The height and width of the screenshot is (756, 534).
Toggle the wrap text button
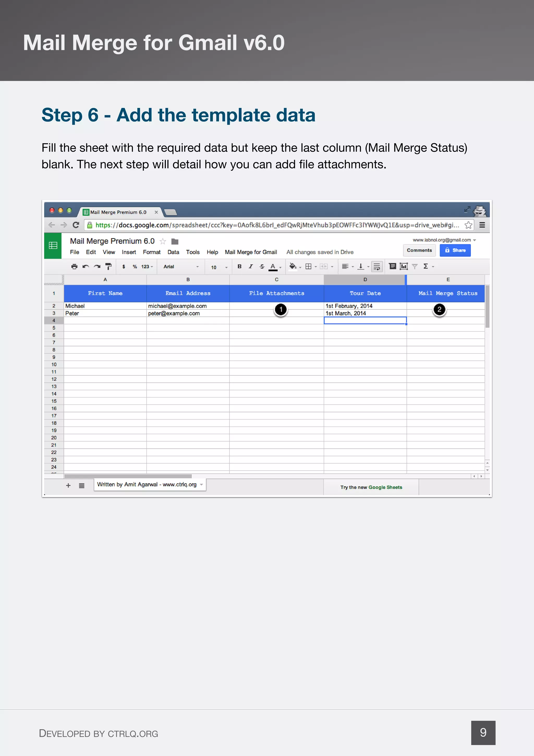pos(377,267)
